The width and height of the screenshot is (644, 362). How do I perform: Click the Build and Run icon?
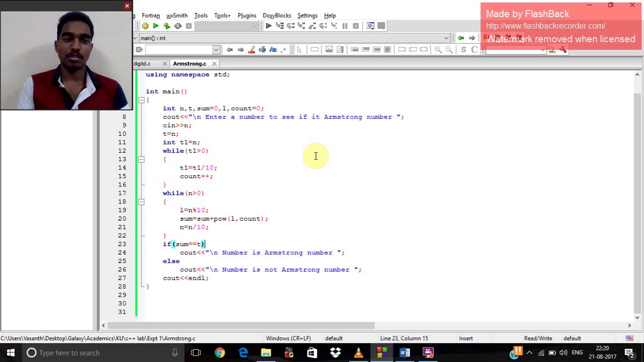point(167,26)
